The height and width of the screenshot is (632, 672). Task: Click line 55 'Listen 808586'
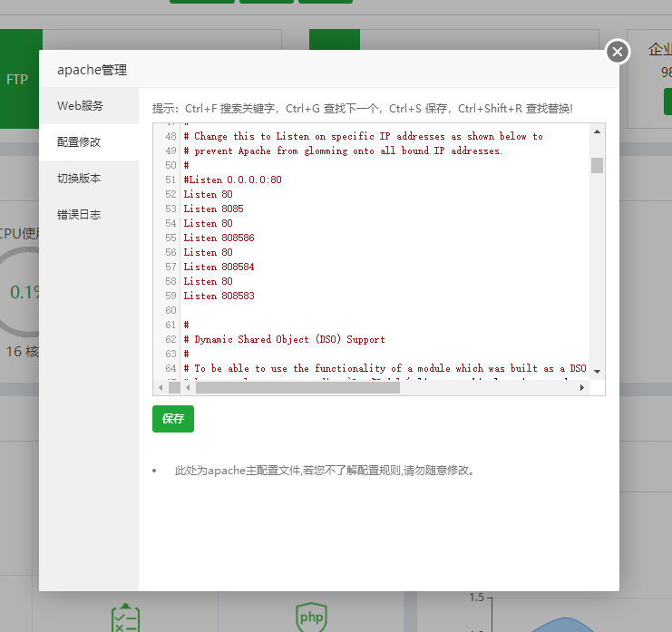[x=219, y=238]
